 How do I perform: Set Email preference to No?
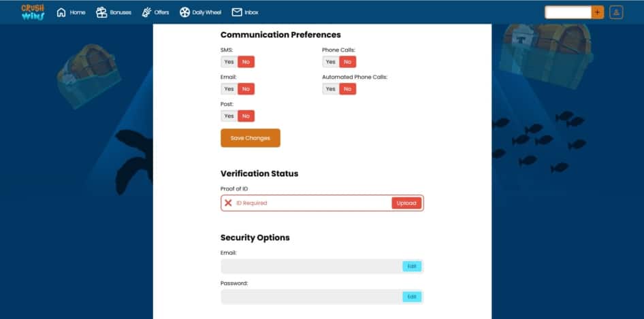(x=246, y=89)
